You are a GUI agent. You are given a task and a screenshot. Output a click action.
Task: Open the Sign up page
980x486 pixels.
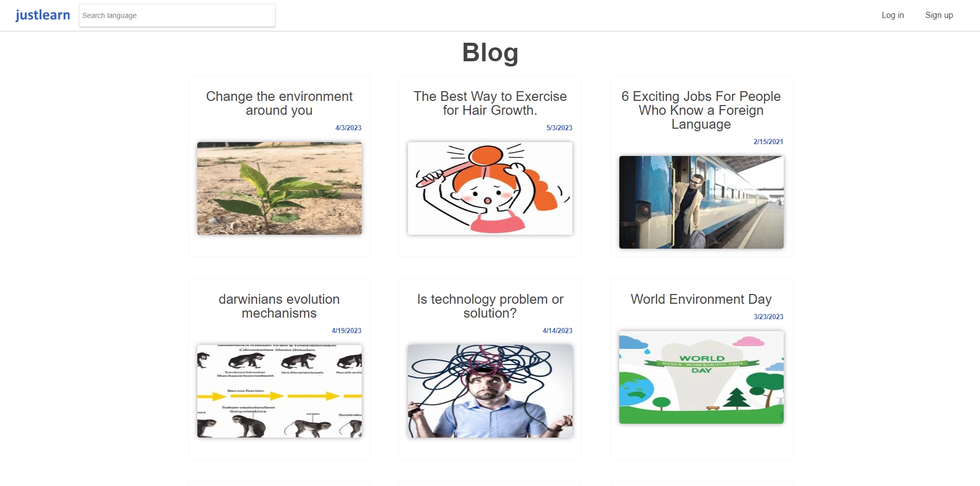point(939,15)
